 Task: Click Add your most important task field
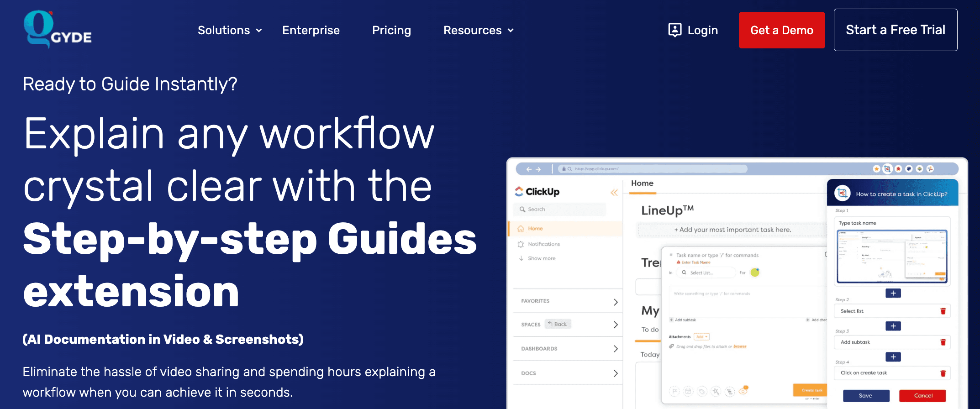(x=732, y=230)
